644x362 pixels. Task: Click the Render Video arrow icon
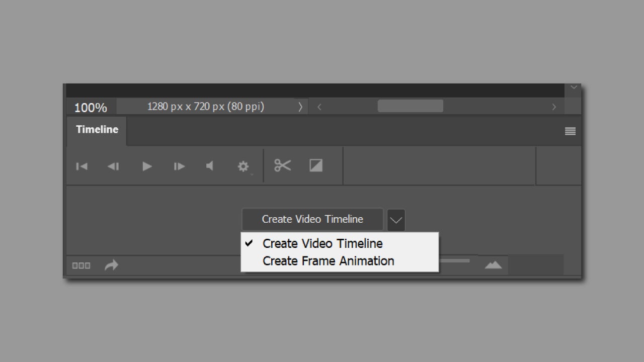pos(111,265)
